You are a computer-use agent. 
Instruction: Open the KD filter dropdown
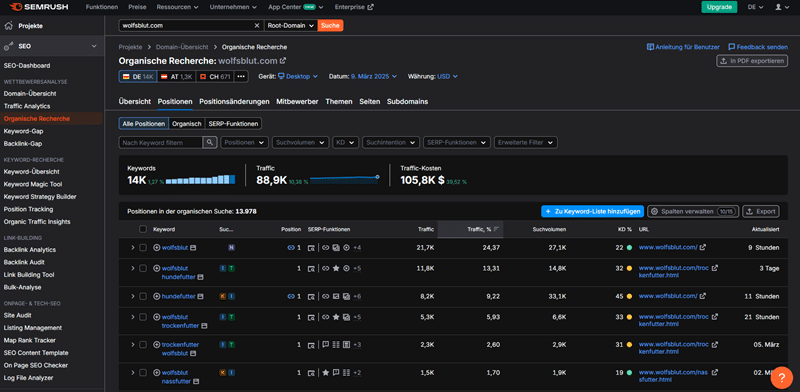(345, 142)
